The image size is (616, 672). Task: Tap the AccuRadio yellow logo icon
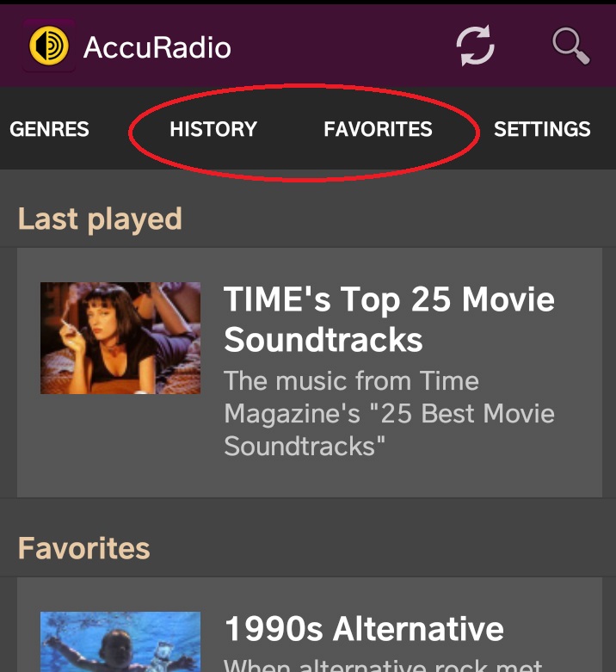pos(48,46)
